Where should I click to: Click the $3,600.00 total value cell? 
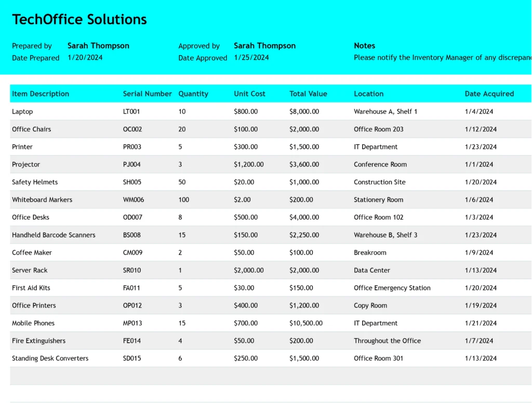tap(304, 165)
